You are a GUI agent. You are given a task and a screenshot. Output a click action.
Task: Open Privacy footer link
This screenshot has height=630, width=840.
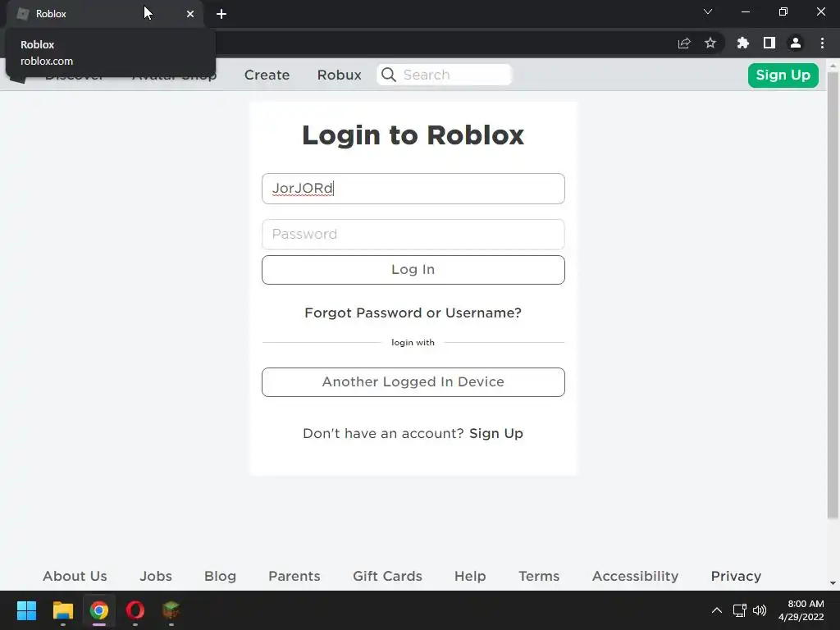tap(736, 576)
